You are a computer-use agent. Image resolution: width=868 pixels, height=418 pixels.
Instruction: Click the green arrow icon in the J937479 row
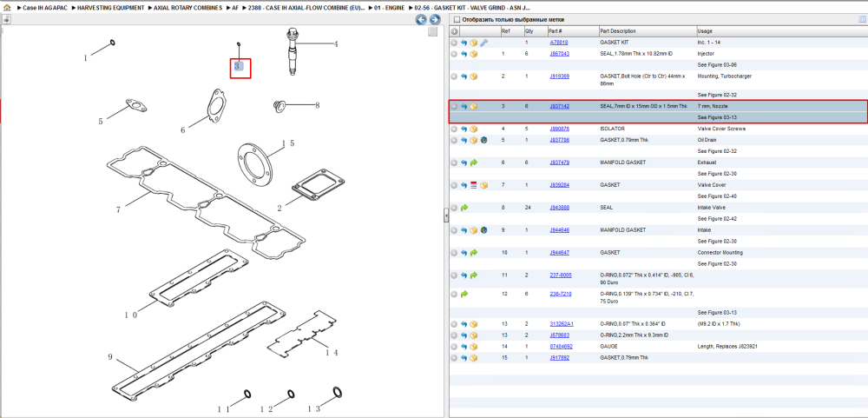click(474, 163)
